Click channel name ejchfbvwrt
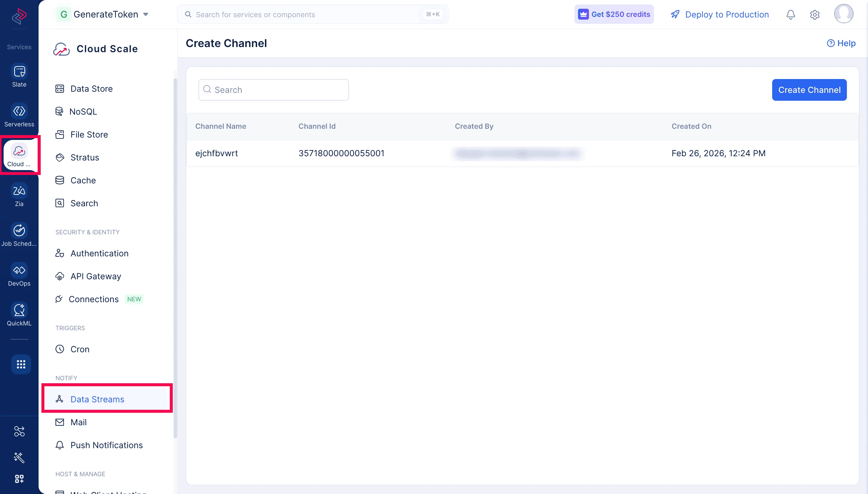 click(216, 153)
